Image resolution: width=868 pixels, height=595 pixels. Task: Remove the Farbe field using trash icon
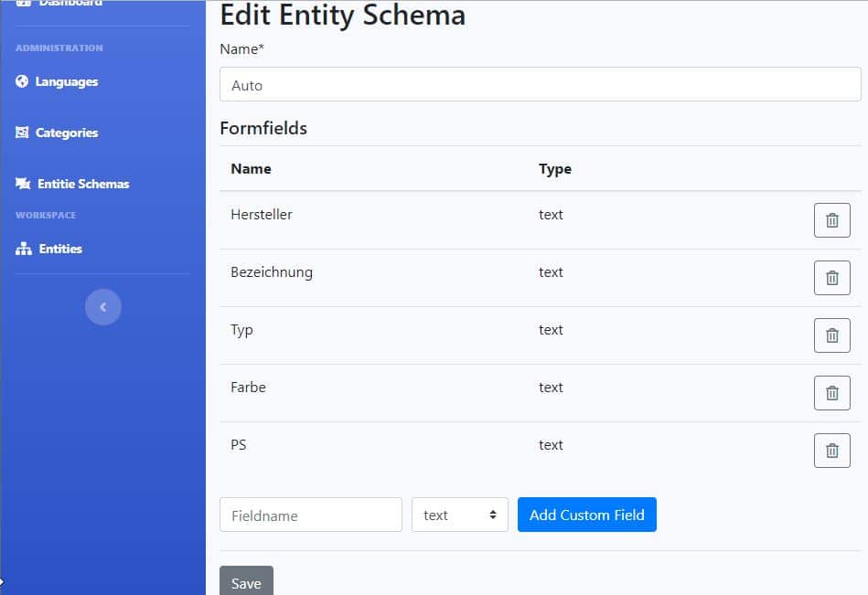tap(831, 393)
